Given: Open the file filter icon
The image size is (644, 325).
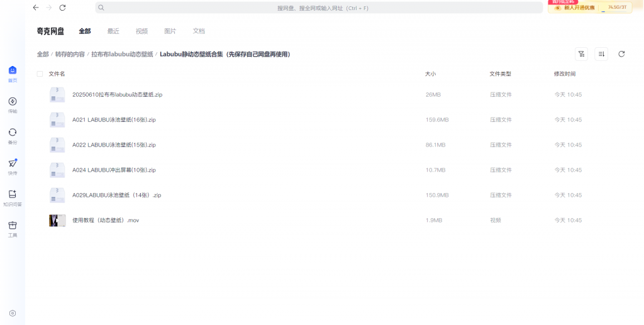Looking at the screenshot, I should coord(581,54).
